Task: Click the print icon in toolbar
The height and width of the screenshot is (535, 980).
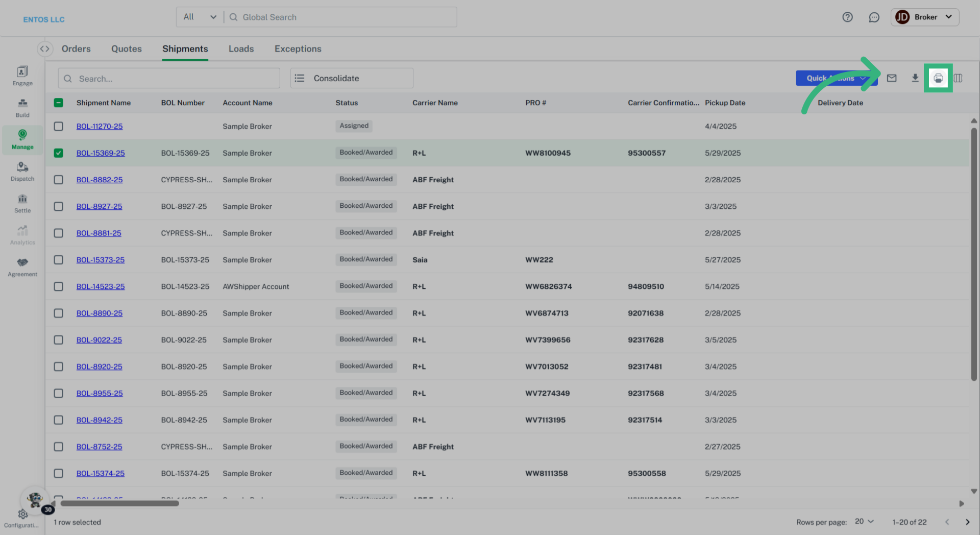Action: pyautogui.click(x=938, y=78)
